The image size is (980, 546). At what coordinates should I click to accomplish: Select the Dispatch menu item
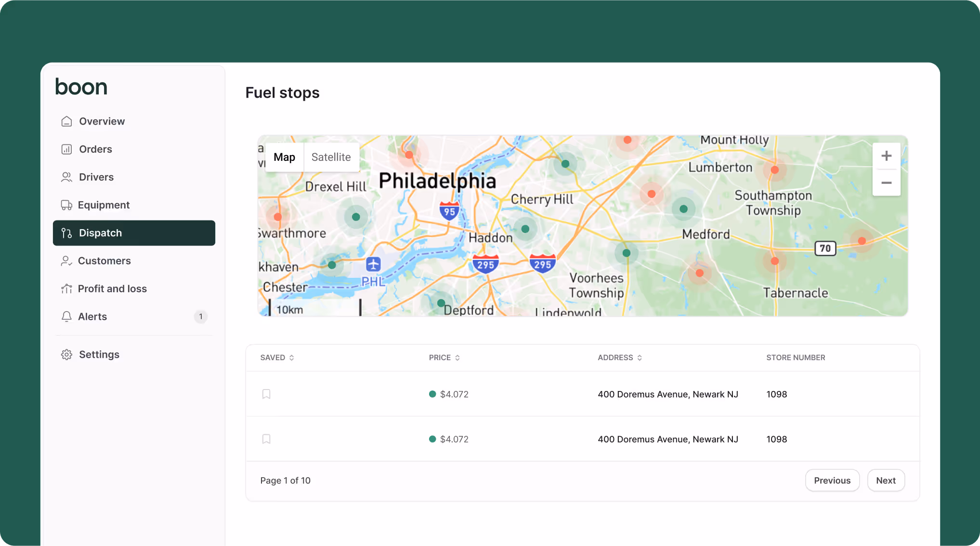pyautogui.click(x=134, y=233)
